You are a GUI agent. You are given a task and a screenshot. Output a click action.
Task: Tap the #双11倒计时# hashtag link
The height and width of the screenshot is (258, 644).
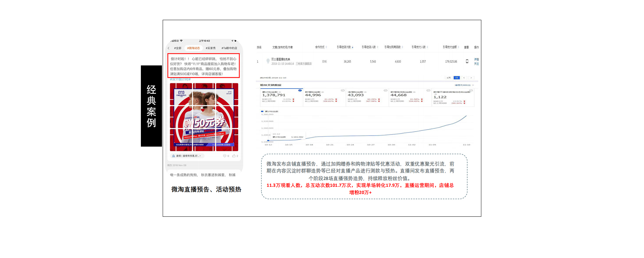[180, 80]
